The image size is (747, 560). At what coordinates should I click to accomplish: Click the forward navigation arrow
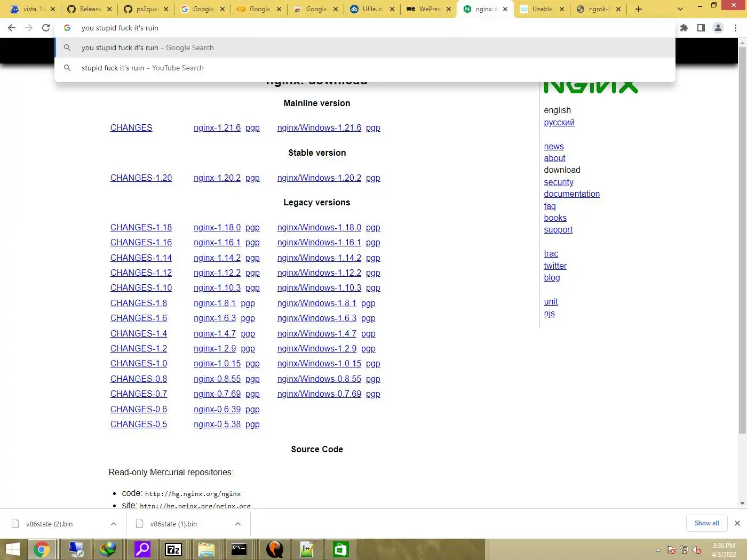click(29, 28)
